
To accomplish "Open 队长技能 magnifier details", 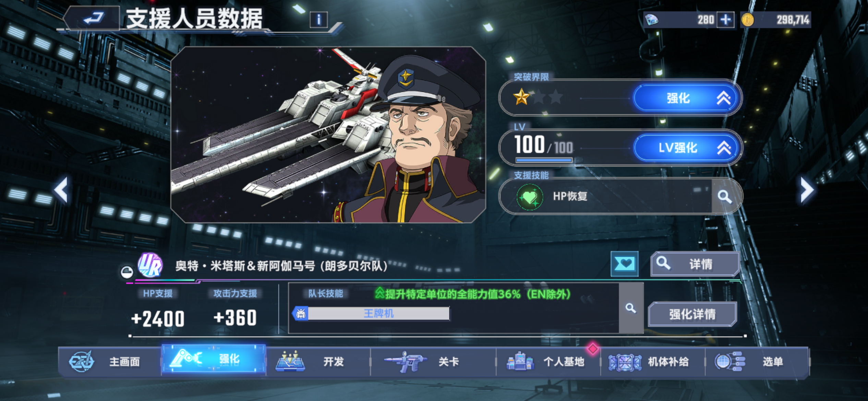I will coord(631,308).
